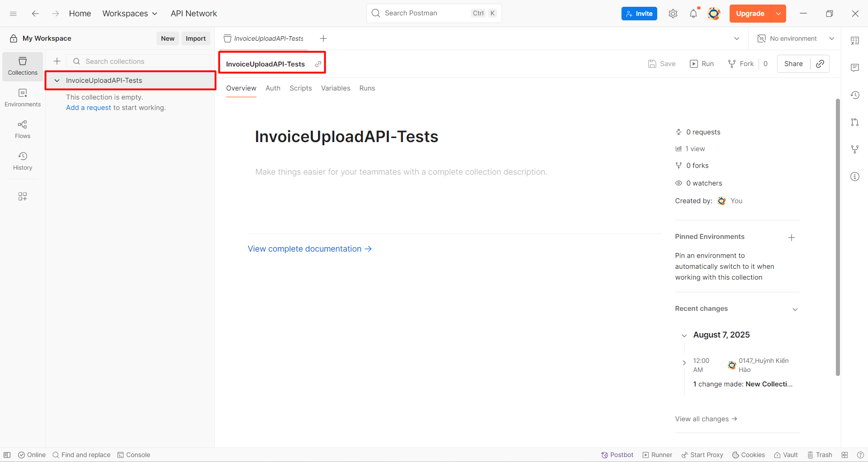Collapse the Recent changes section
868x462 pixels.
[x=795, y=309]
